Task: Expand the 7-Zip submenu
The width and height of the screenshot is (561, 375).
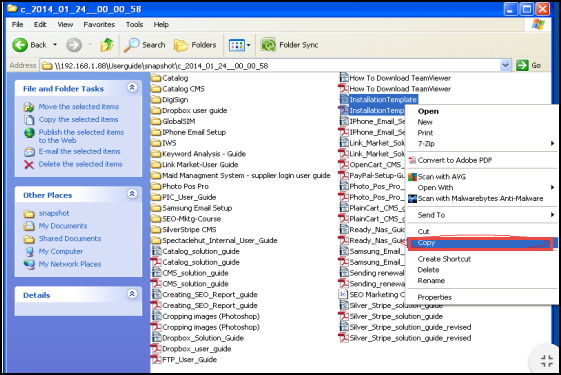Action: point(552,143)
